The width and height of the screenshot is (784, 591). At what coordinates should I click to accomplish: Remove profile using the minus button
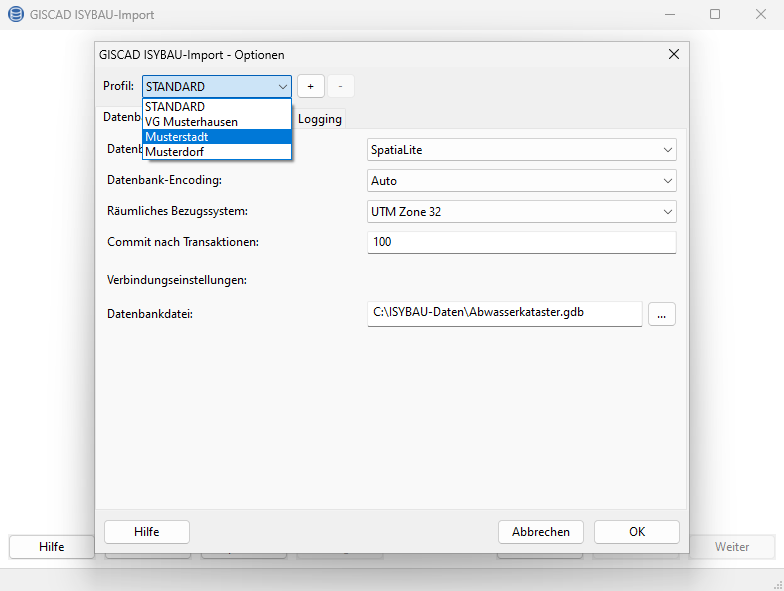point(340,86)
